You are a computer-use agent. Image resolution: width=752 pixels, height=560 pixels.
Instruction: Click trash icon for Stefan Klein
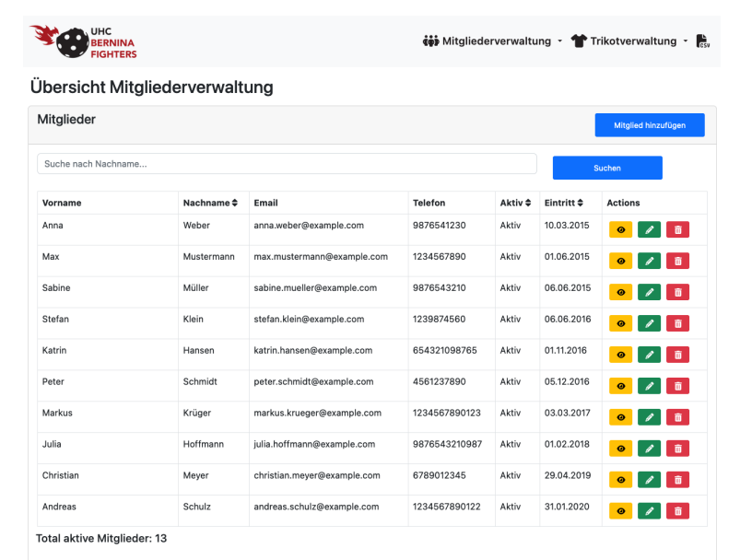677,324
